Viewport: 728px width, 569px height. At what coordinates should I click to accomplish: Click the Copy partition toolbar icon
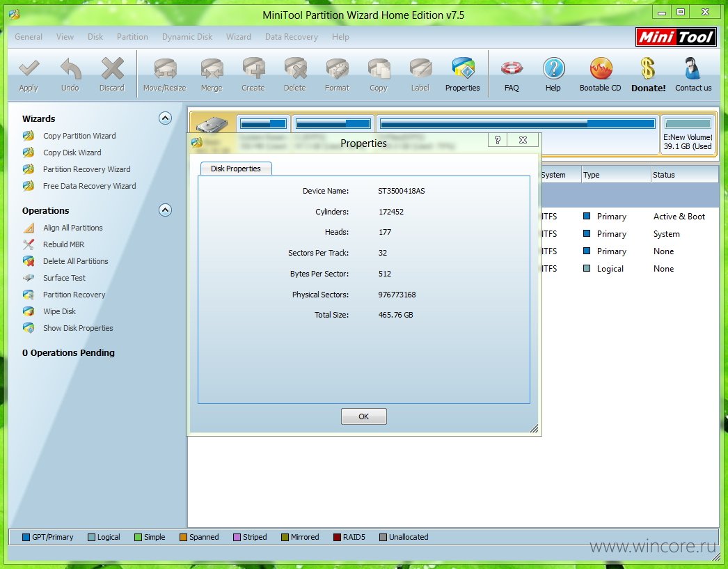(x=379, y=69)
